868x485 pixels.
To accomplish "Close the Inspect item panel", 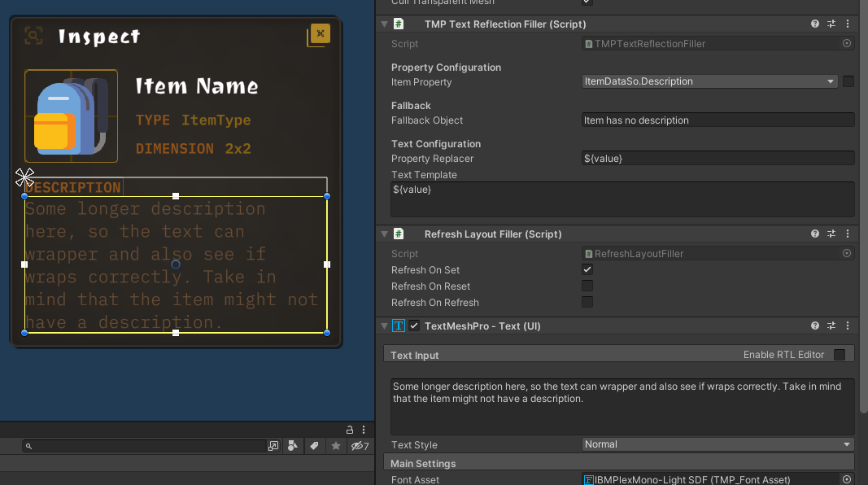I will click(x=320, y=33).
